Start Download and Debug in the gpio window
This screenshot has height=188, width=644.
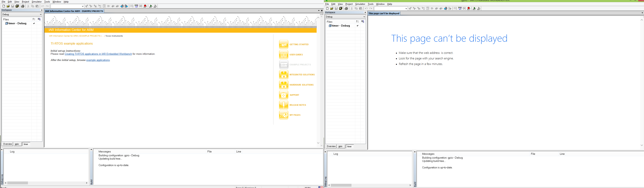(474, 8)
